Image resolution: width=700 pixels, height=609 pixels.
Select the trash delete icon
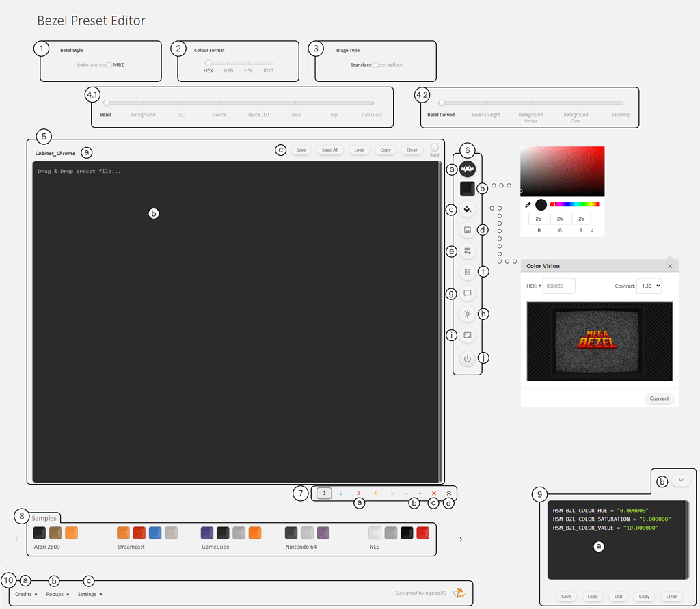(x=467, y=271)
